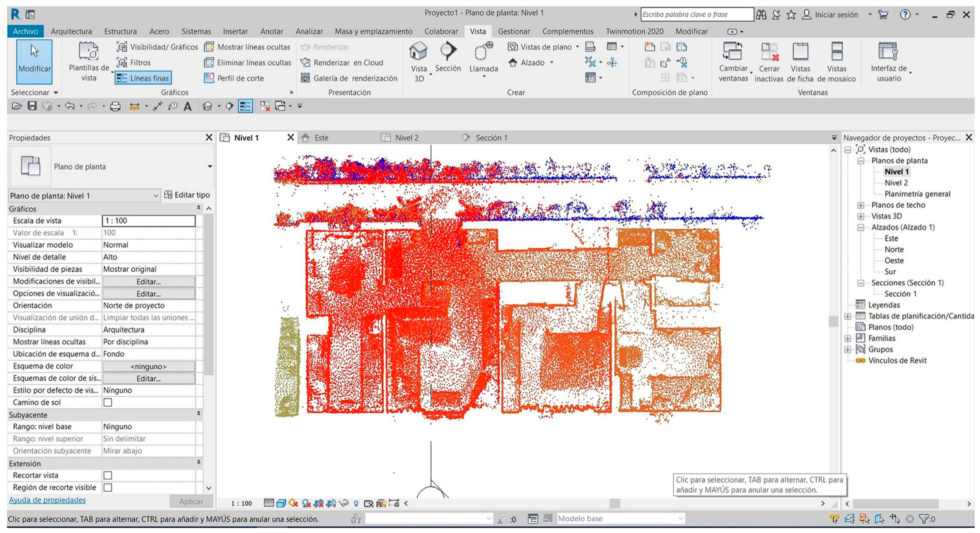
Task: Enable the Camino de sol checkbox
Action: coord(108,402)
